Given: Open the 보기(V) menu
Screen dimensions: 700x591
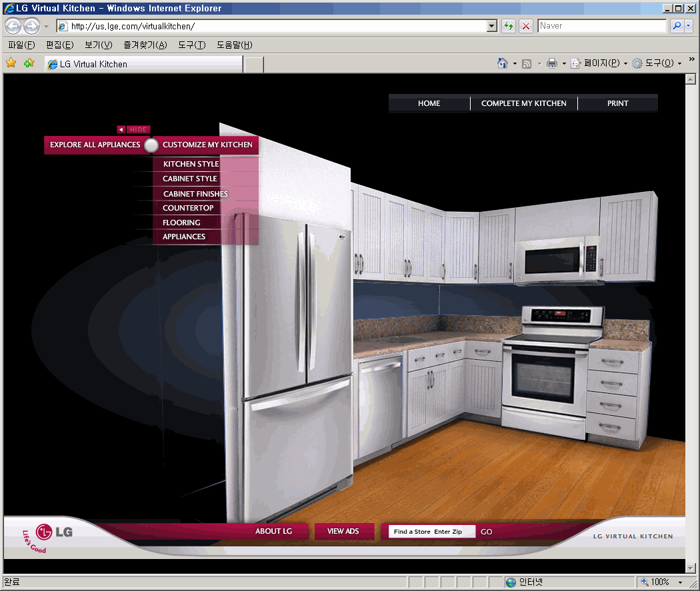Looking at the screenshot, I should (x=99, y=45).
